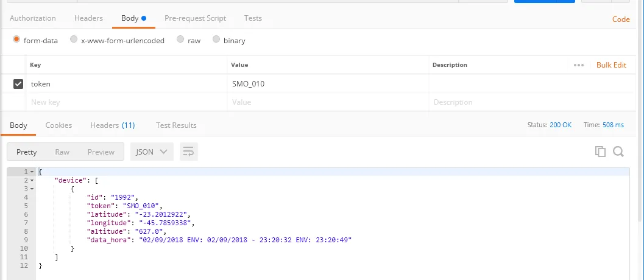Image resolution: width=644 pixels, height=280 pixels.
Task: Uncheck the token parameter checkbox
Action: (18, 84)
